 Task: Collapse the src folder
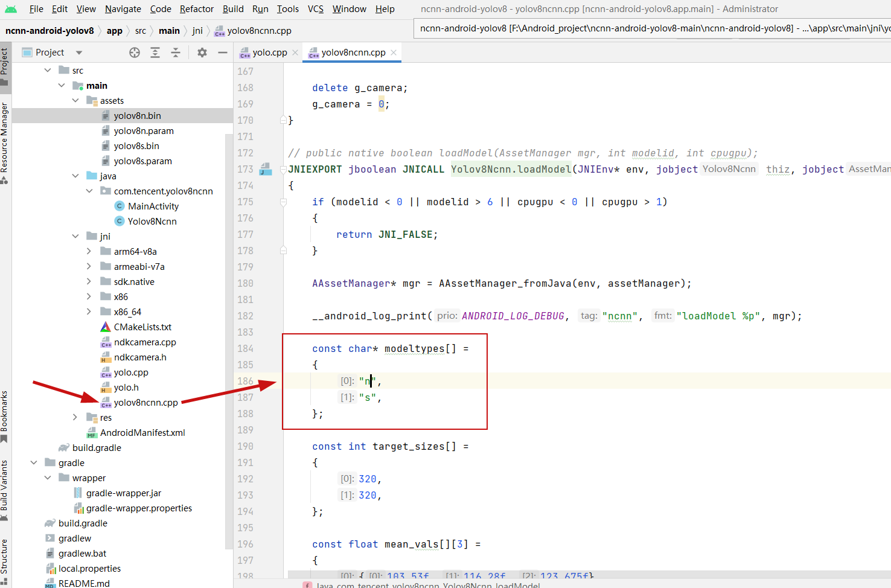click(48, 70)
